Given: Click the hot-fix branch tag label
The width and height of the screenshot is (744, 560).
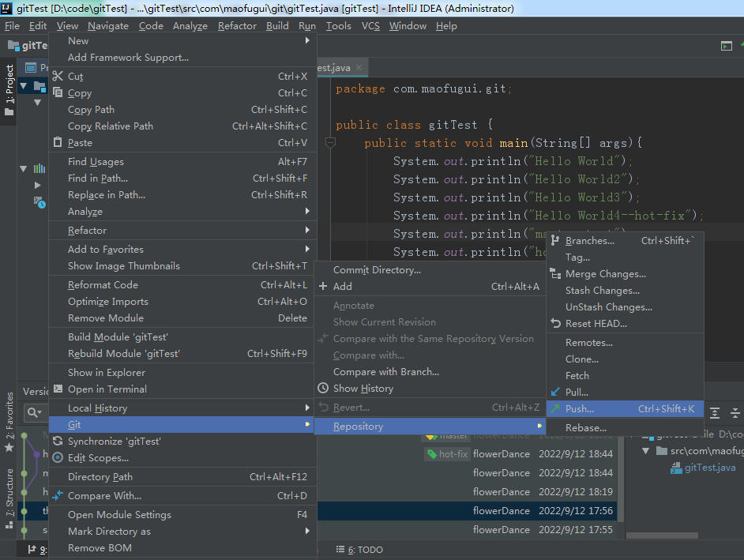Looking at the screenshot, I should [448, 454].
